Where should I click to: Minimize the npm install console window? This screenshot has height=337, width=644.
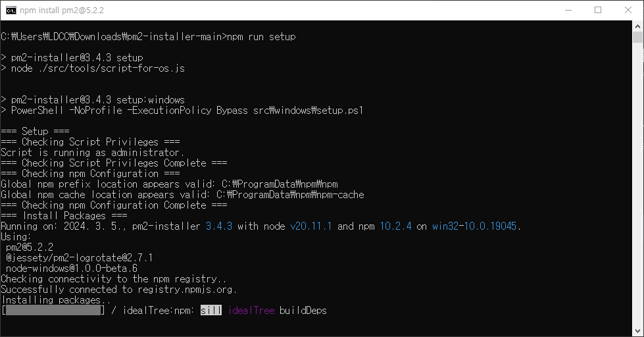(x=568, y=11)
